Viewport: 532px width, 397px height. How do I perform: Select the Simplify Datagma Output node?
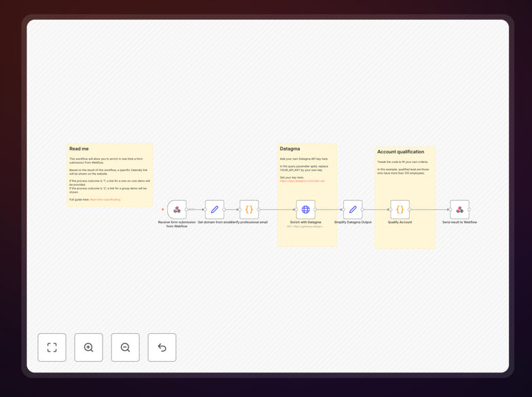(353, 210)
